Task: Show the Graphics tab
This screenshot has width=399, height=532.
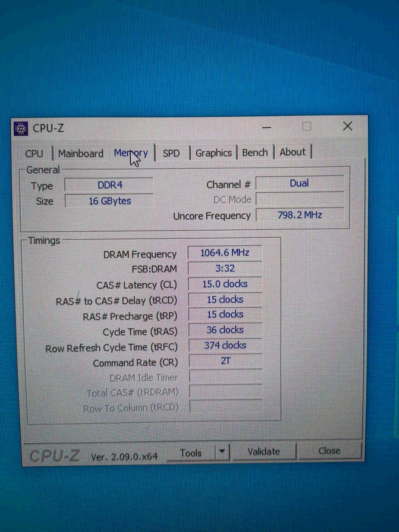Action: pyautogui.click(x=214, y=153)
